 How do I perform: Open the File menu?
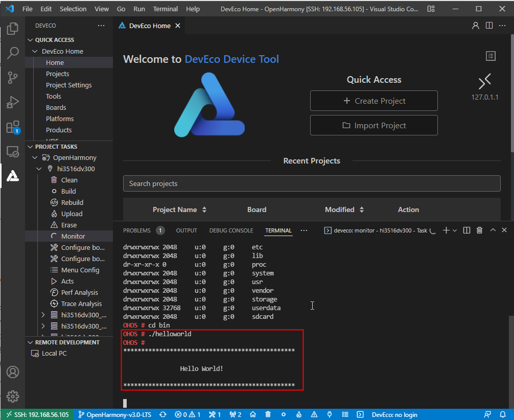[x=28, y=9]
